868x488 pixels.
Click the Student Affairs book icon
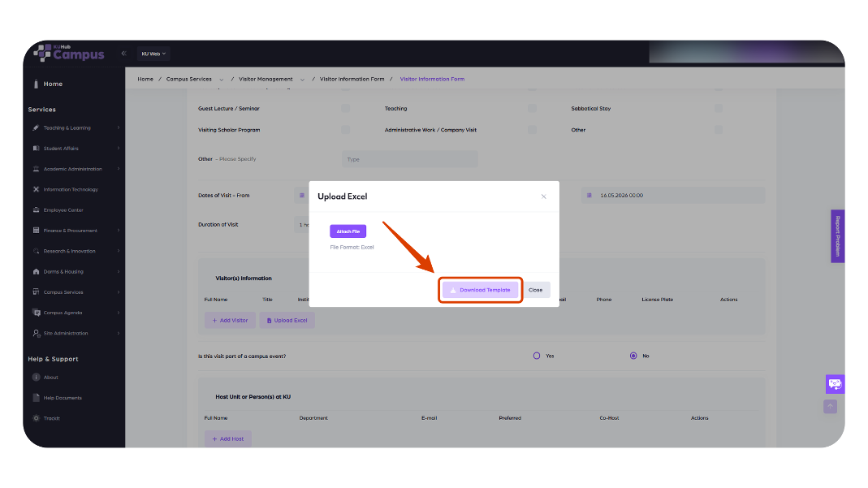click(x=36, y=149)
